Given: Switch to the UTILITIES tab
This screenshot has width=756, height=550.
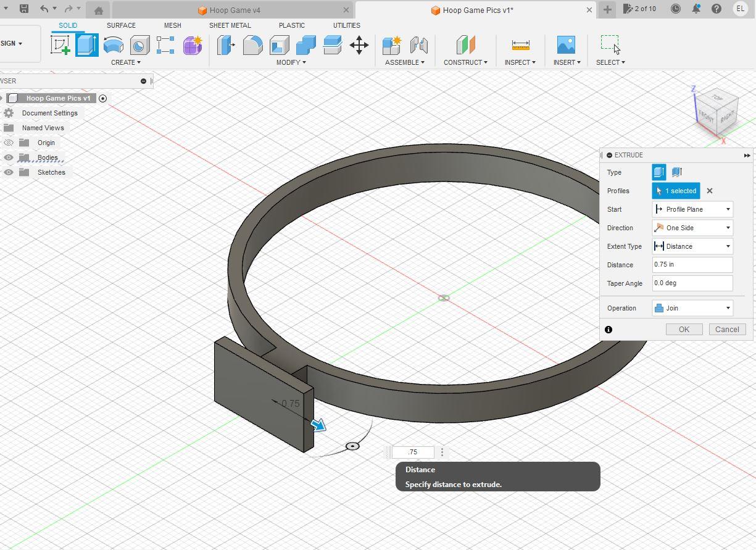Looking at the screenshot, I should tap(347, 25).
